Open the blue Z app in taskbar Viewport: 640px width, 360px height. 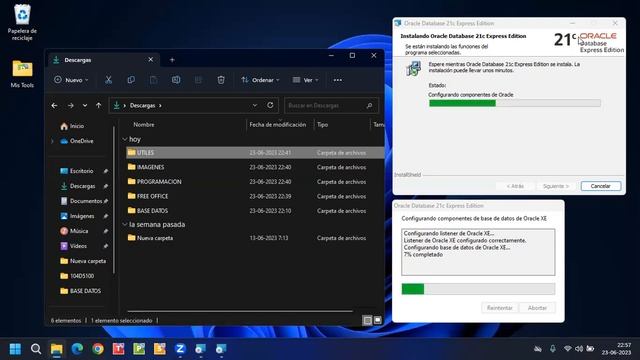pos(180,349)
